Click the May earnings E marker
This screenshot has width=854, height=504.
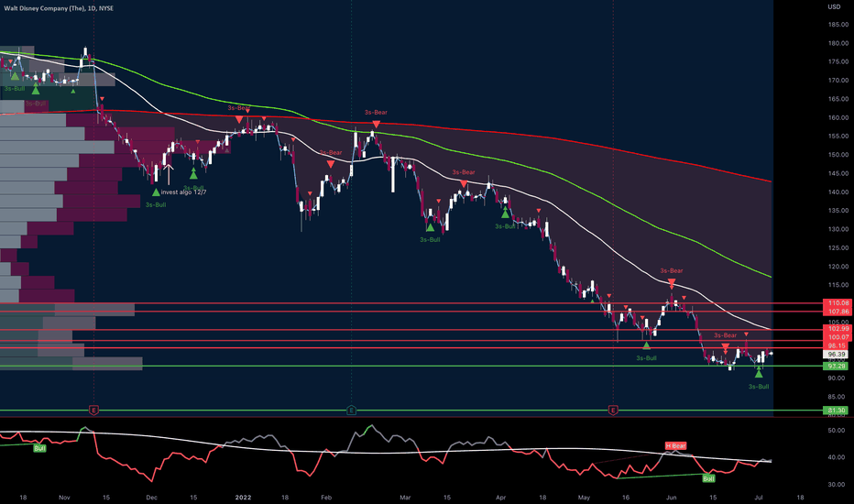pos(613,410)
